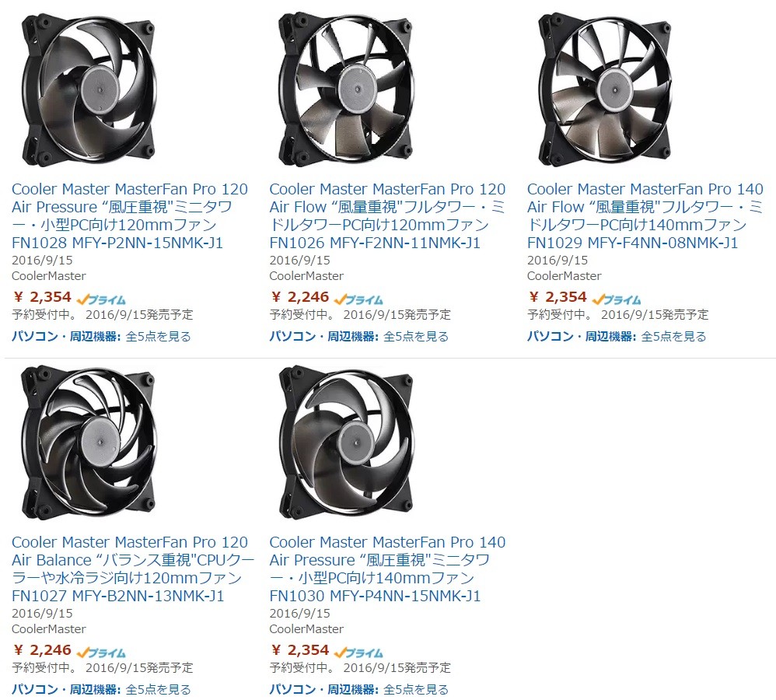
Task: Click the FN1026 MFY-F2NN-11NMK-J1 product title
Action: click(387, 216)
